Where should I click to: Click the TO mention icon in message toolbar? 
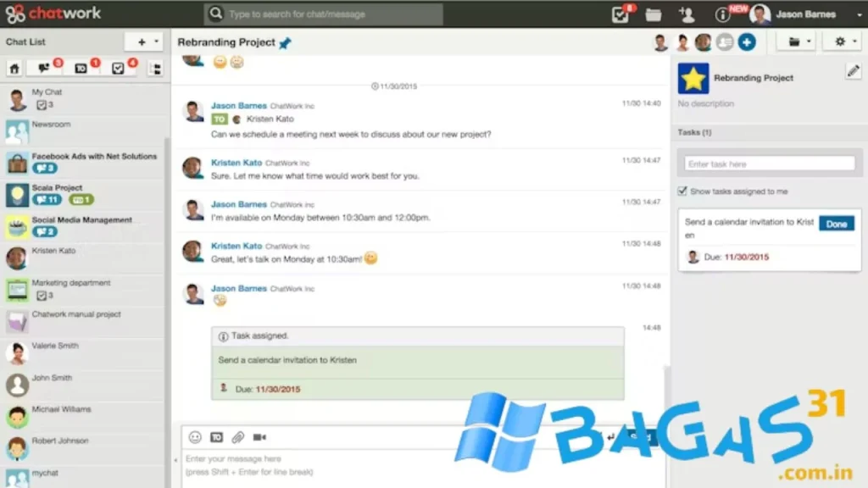pos(217,437)
